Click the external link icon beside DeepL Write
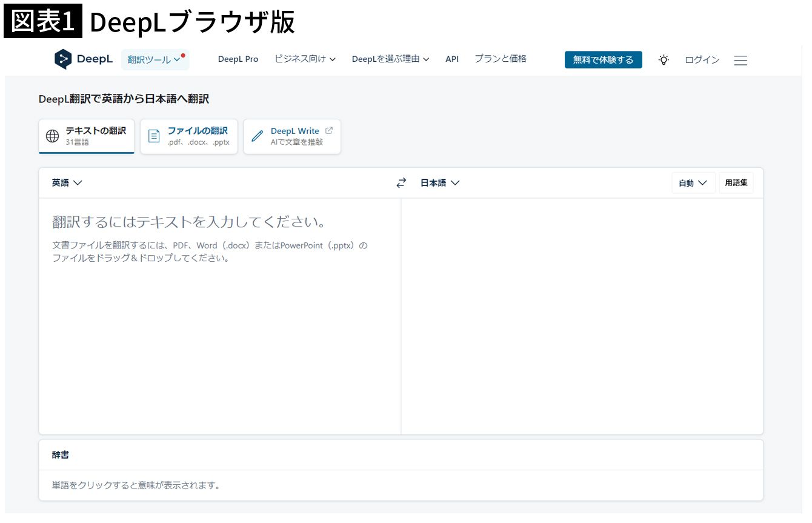 click(x=329, y=130)
